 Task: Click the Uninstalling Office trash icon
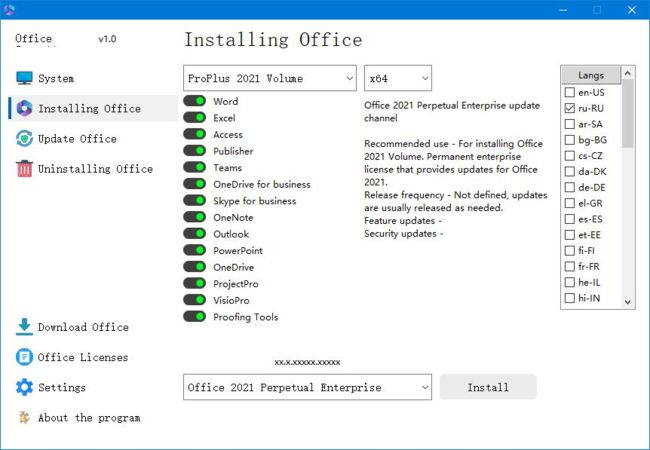click(x=24, y=169)
